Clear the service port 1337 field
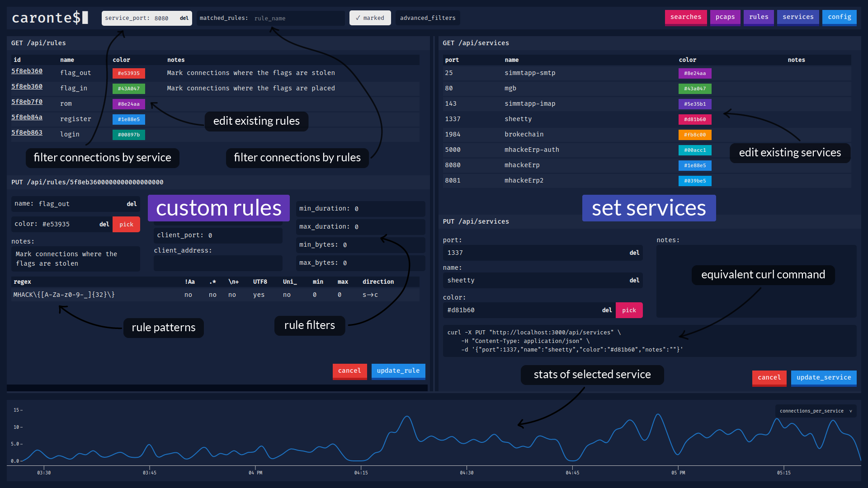 [634, 253]
